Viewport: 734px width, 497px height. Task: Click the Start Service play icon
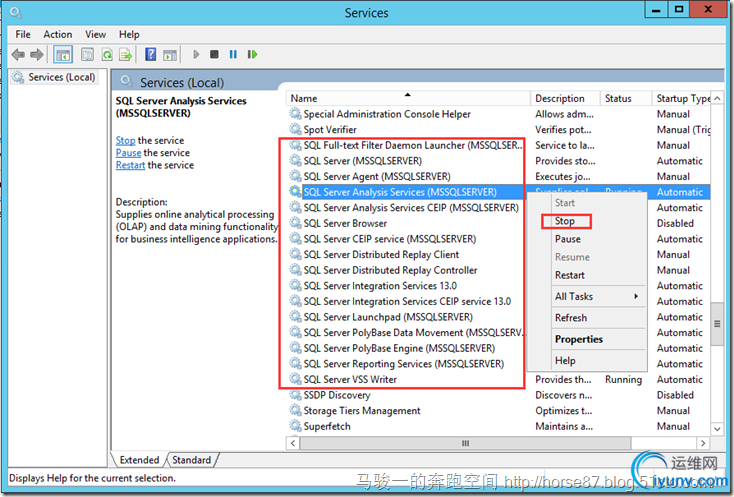pyautogui.click(x=196, y=54)
